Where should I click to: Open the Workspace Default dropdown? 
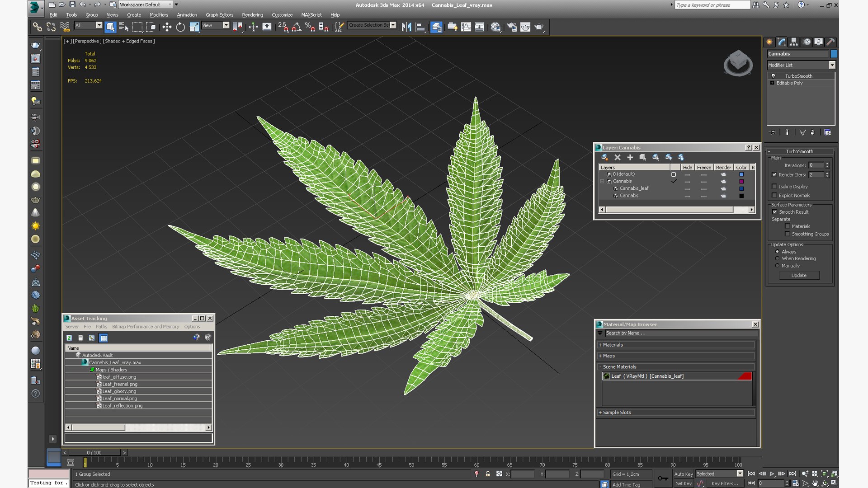click(x=170, y=5)
